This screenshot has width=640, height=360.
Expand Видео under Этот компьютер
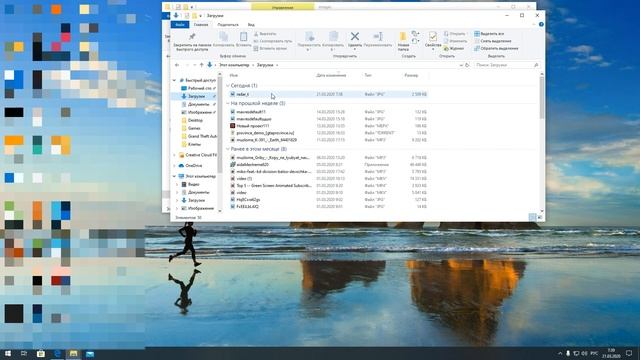tap(178, 184)
